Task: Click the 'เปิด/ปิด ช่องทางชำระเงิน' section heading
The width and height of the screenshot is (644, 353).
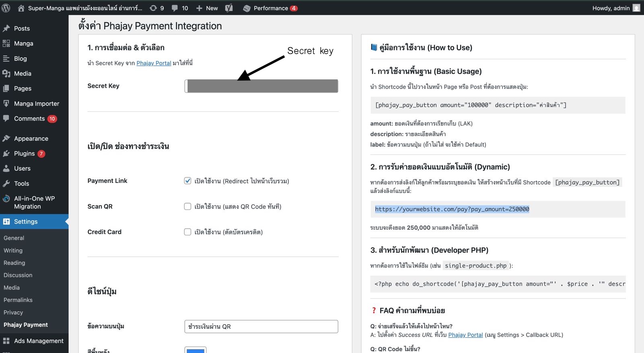Action: click(x=128, y=146)
